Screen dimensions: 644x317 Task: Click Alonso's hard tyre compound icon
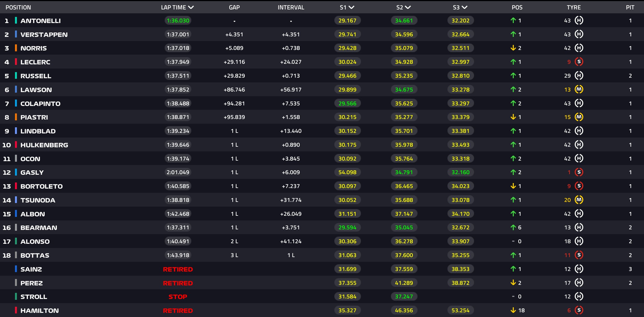(x=579, y=241)
